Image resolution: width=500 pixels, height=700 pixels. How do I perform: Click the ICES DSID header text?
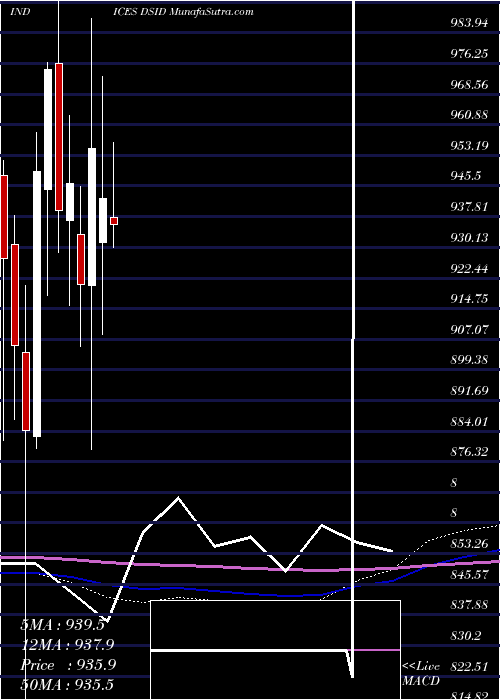(x=140, y=12)
